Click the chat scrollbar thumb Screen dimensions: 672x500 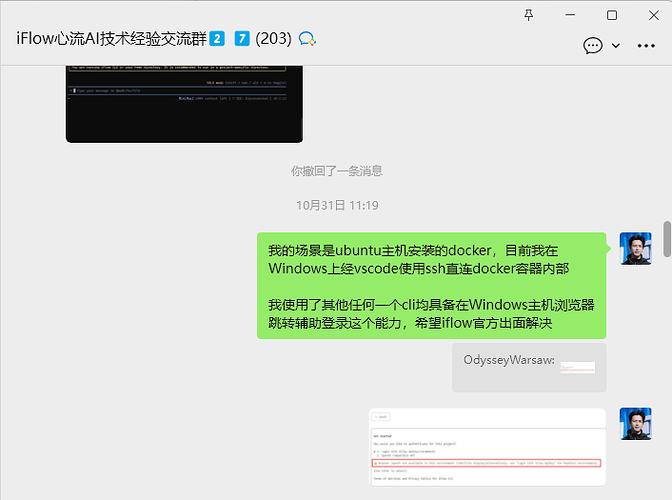tap(667, 237)
